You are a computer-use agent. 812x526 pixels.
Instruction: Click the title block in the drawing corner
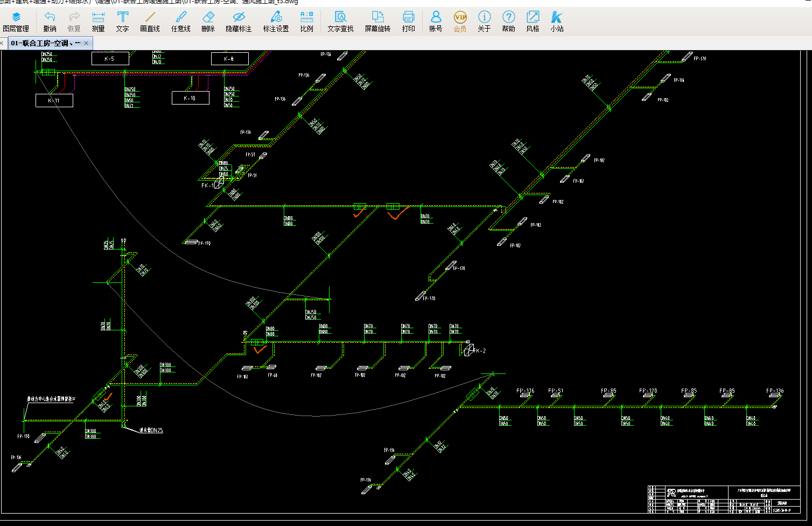tap(724, 499)
